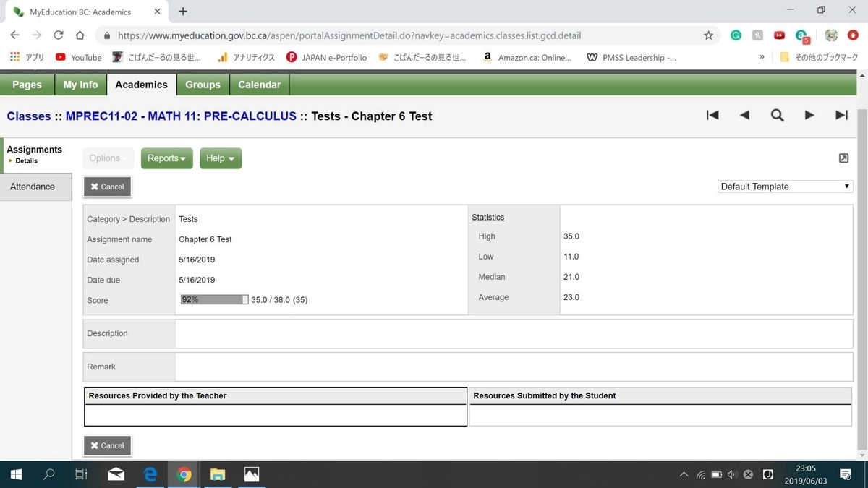
Task: Open the Attendance side tab
Action: coord(36,187)
